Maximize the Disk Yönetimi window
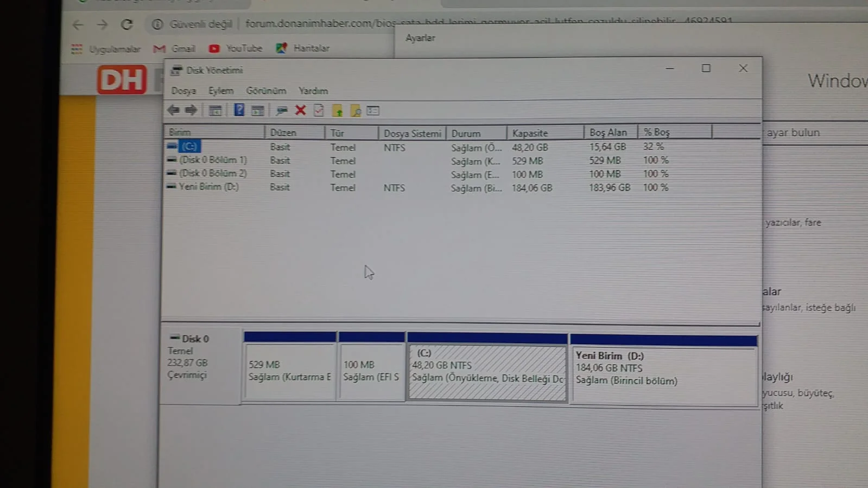Viewport: 868px width, 488px height. pos(706,68)
